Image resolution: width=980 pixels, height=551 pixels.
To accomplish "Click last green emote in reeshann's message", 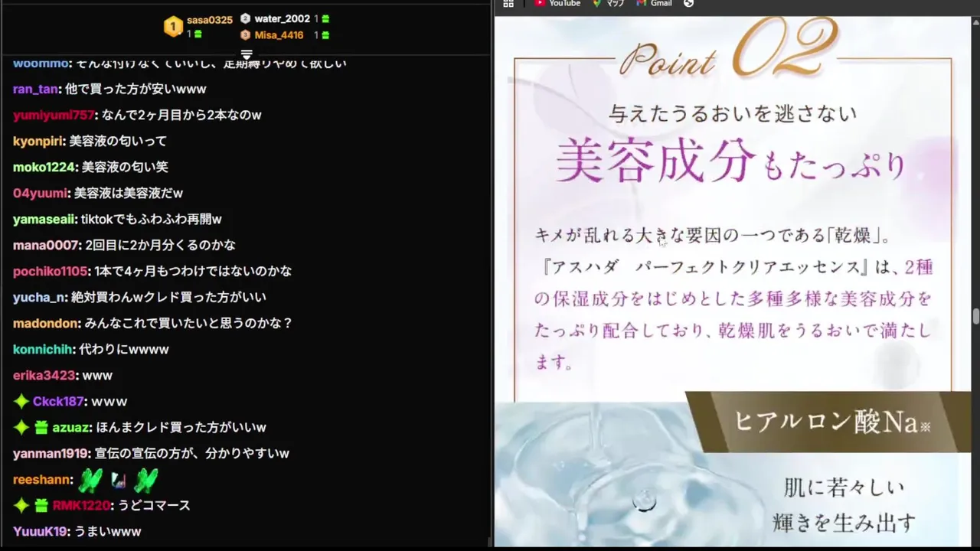I will 145,480.
